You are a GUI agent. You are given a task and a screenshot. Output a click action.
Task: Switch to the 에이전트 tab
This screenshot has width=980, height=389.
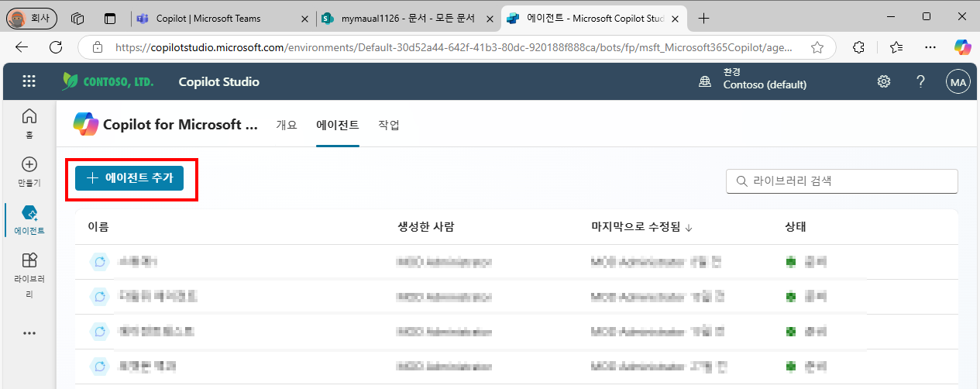click(x=338, y=125)
